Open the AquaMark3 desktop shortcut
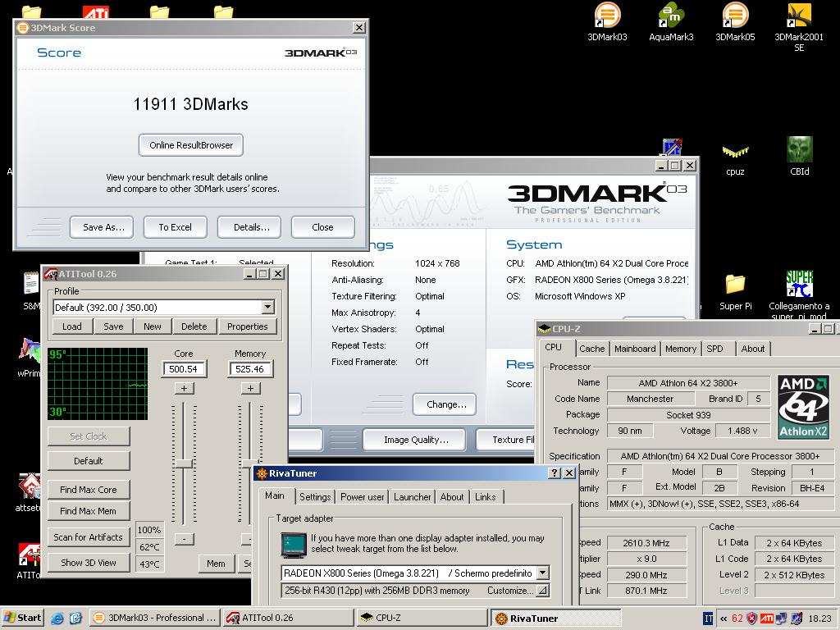 tap(671, 21)
